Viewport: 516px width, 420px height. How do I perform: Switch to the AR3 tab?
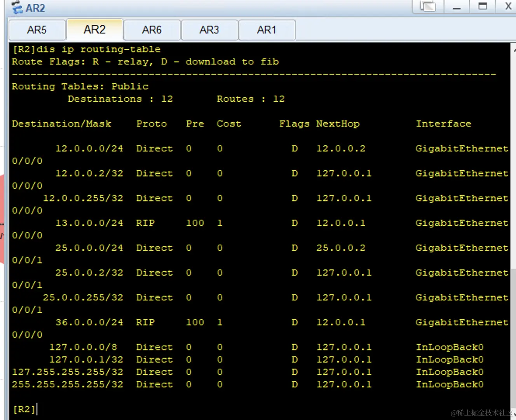click(209, 30)
